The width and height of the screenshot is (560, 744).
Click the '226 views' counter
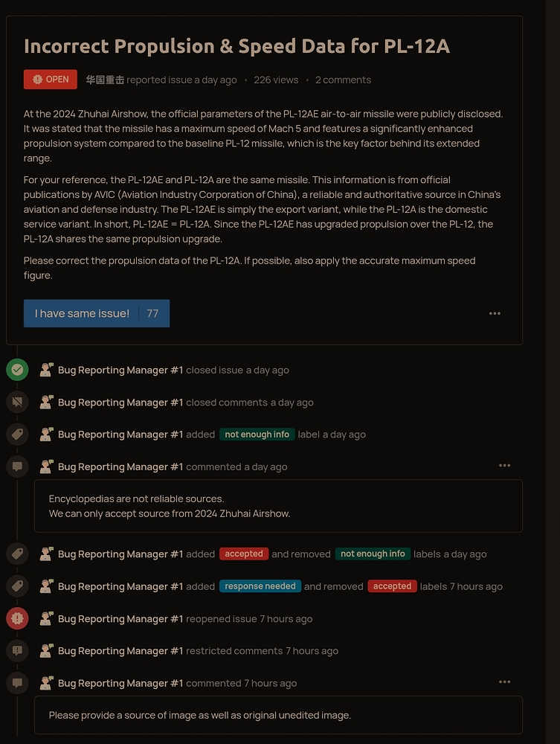click(276, 80)
